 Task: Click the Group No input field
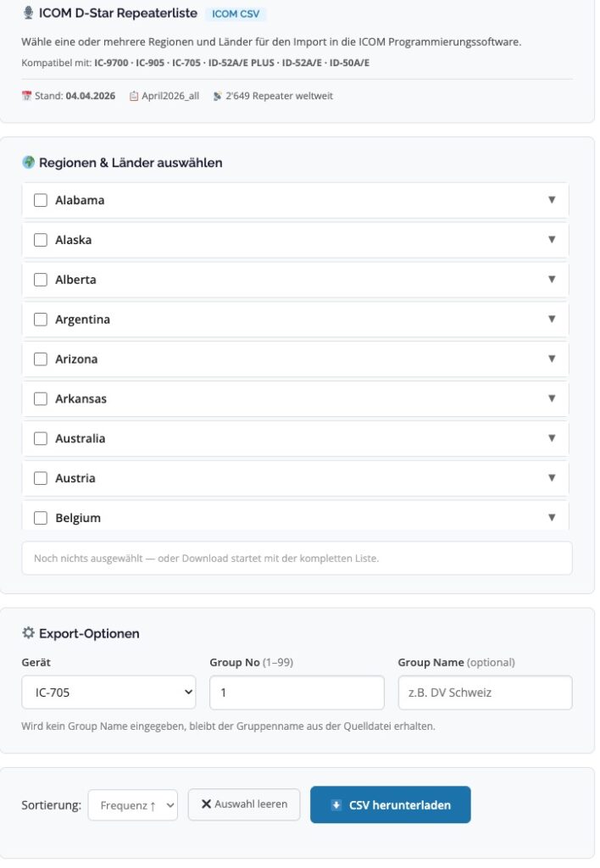(297, 693)
